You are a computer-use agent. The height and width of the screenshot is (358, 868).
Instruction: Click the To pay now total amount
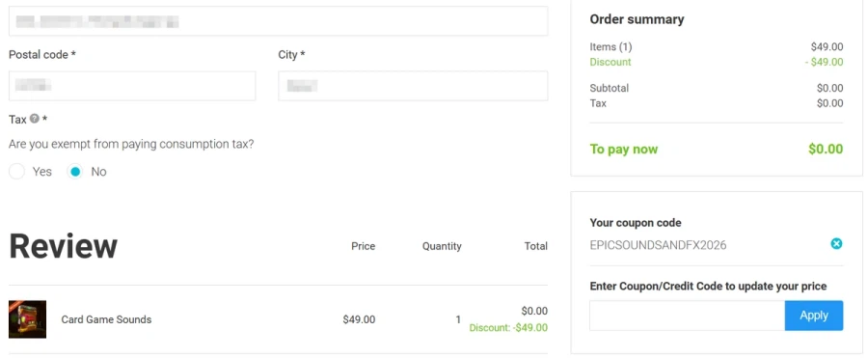click(x=826, y=149)
